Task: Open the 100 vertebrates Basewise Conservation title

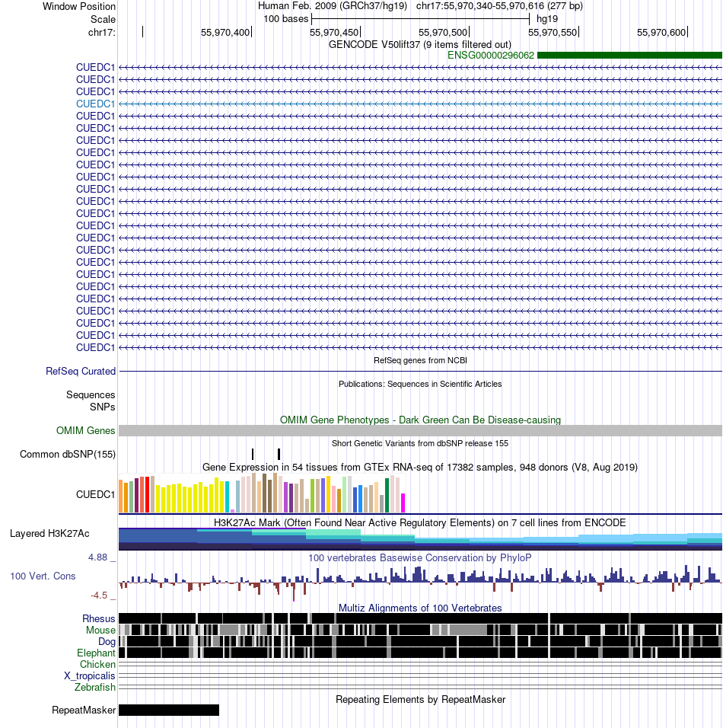Action: click(420, 557)
